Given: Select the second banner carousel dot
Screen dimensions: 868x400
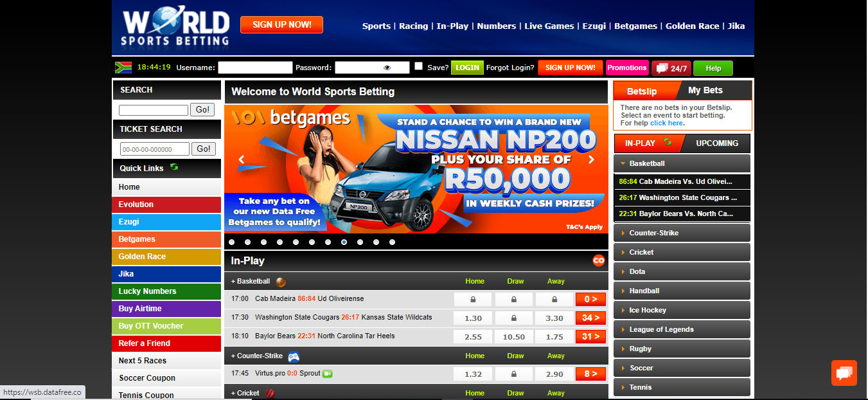Looking at the screenshot, I should pos(248,242).
